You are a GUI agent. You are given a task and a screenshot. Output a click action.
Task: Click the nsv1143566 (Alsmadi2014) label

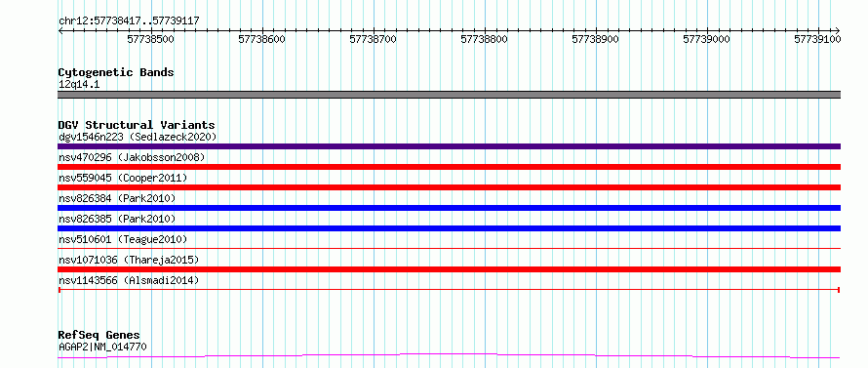129,280
